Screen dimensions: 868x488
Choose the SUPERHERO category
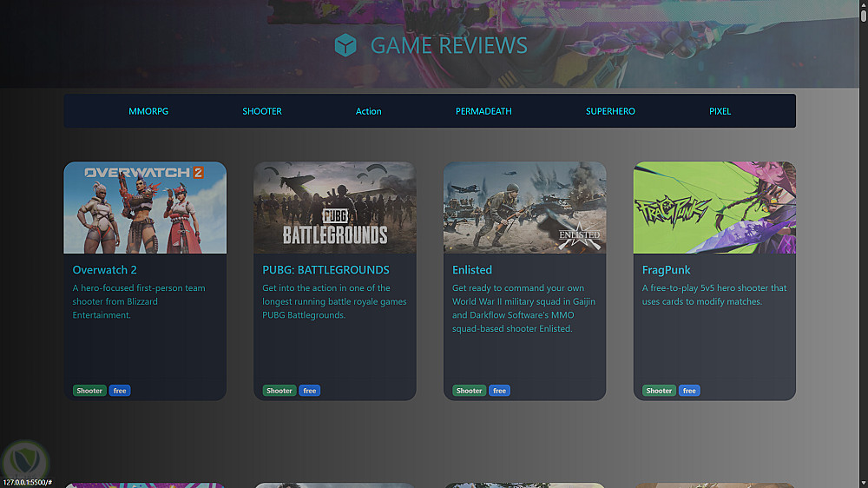pos(610,111)
